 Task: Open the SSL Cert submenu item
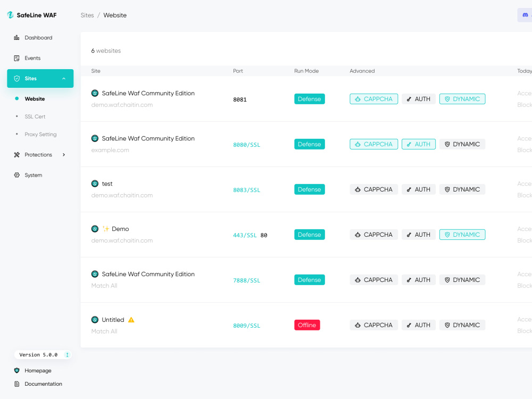click(x=35, y=117)
